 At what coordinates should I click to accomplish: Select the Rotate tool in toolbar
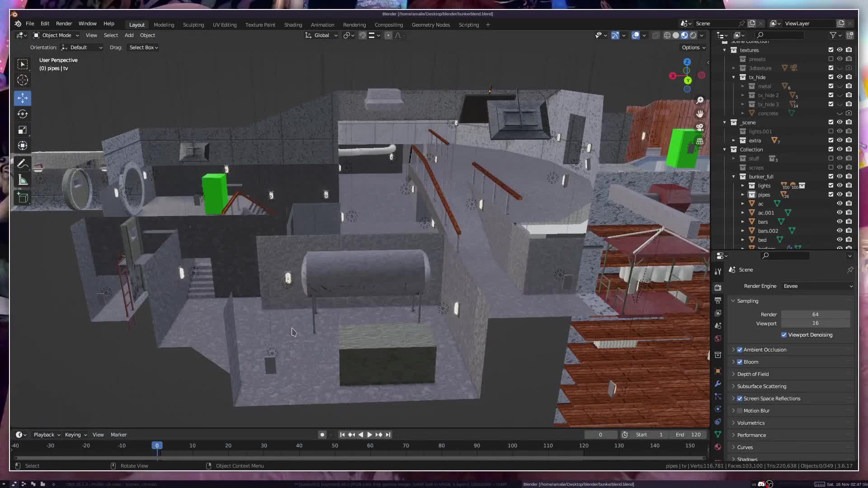coord(22,114)
